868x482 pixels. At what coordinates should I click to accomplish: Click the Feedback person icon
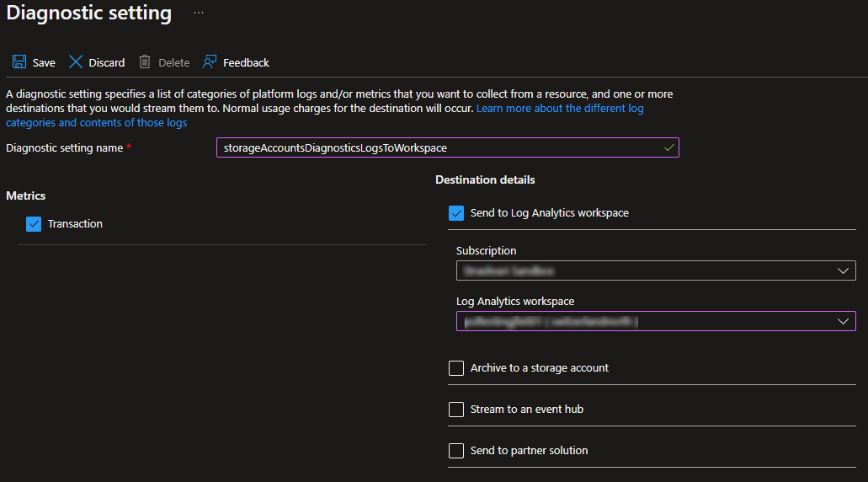210,62
